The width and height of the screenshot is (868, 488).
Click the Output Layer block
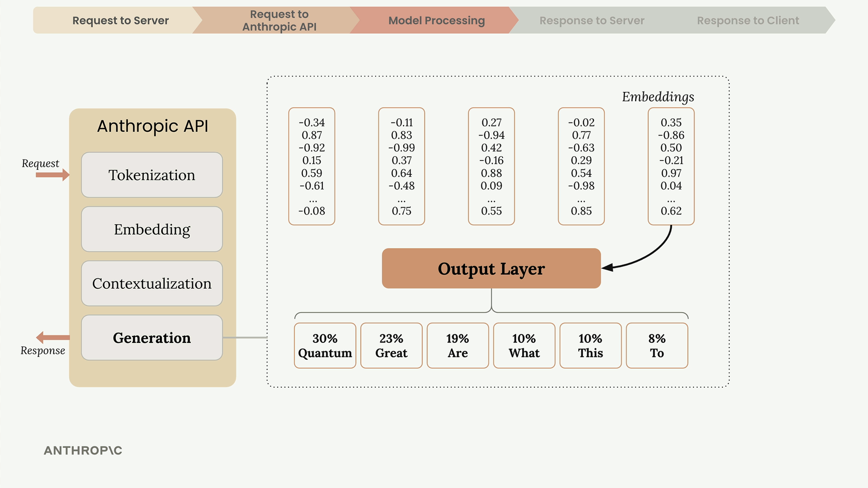coord(491,268)
